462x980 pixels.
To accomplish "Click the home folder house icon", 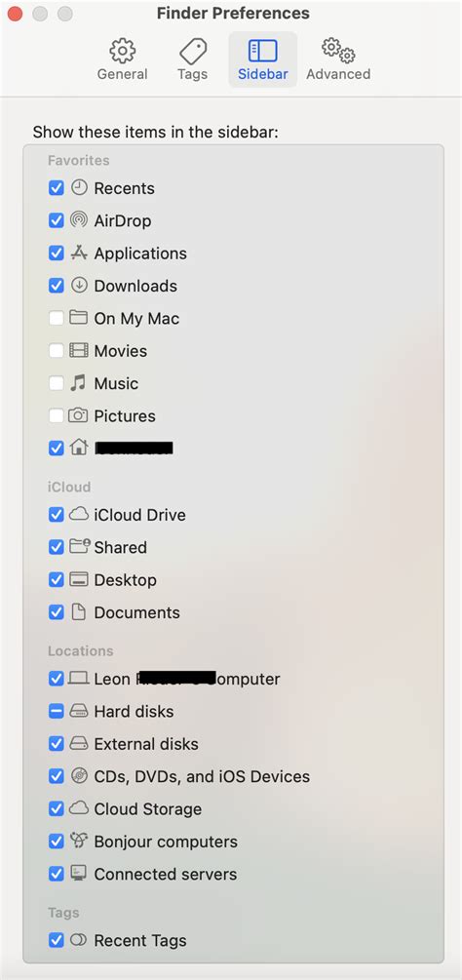I will tap(79, 447).
